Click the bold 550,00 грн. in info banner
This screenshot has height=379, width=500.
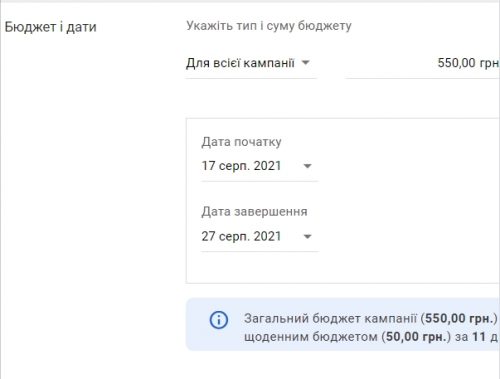point(459,318)
